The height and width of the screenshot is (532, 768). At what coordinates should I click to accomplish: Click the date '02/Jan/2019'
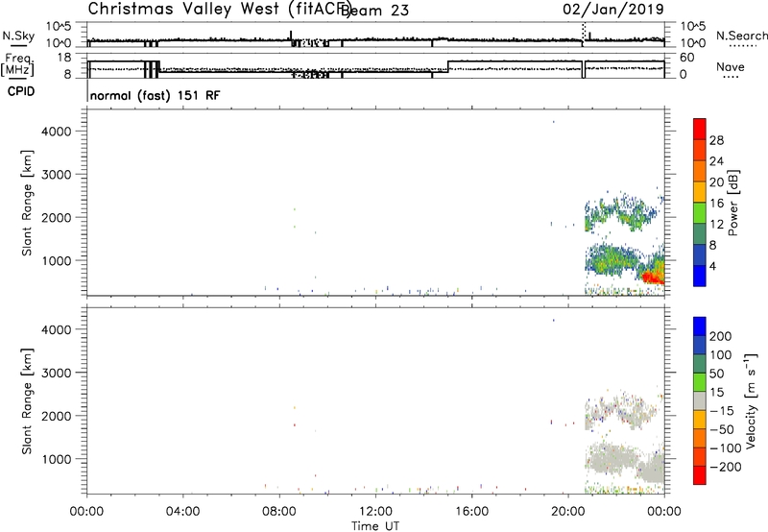(x=613, y=10)
